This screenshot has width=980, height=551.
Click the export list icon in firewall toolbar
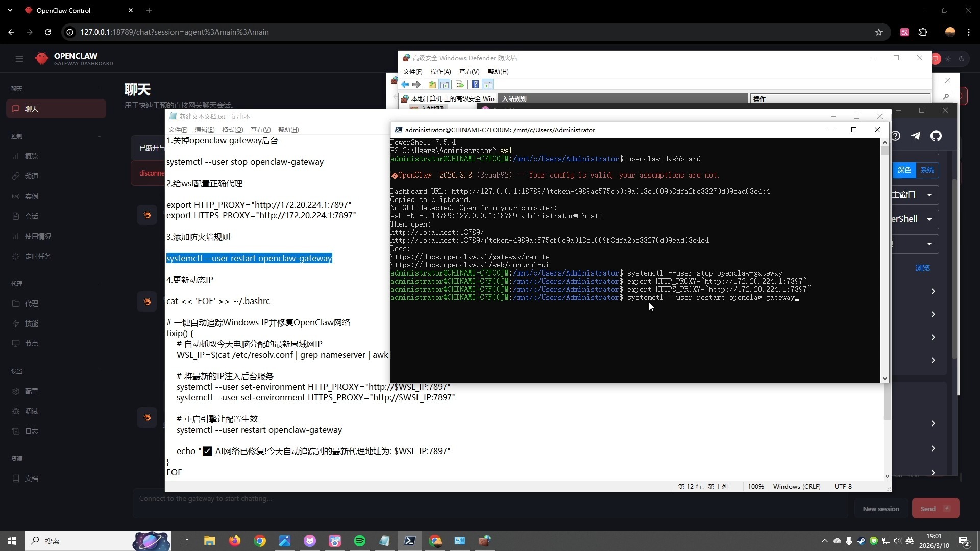coord(459,85)
